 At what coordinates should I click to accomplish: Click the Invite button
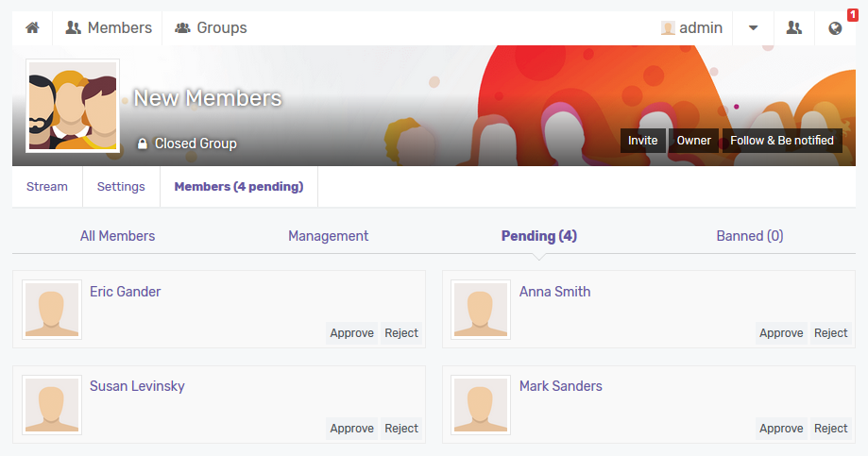[642, 141]
